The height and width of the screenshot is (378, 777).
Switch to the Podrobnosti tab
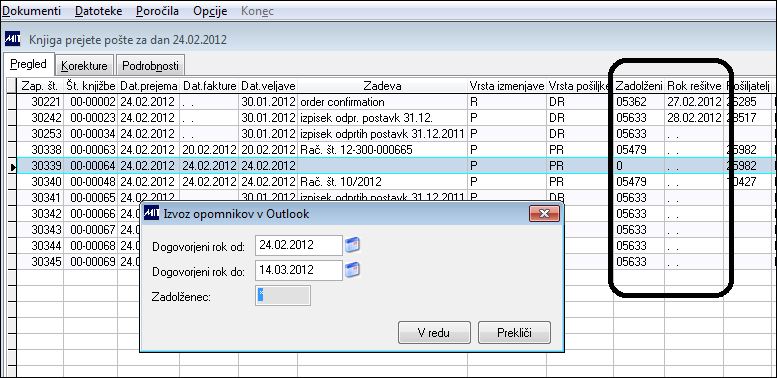point(150,66)
